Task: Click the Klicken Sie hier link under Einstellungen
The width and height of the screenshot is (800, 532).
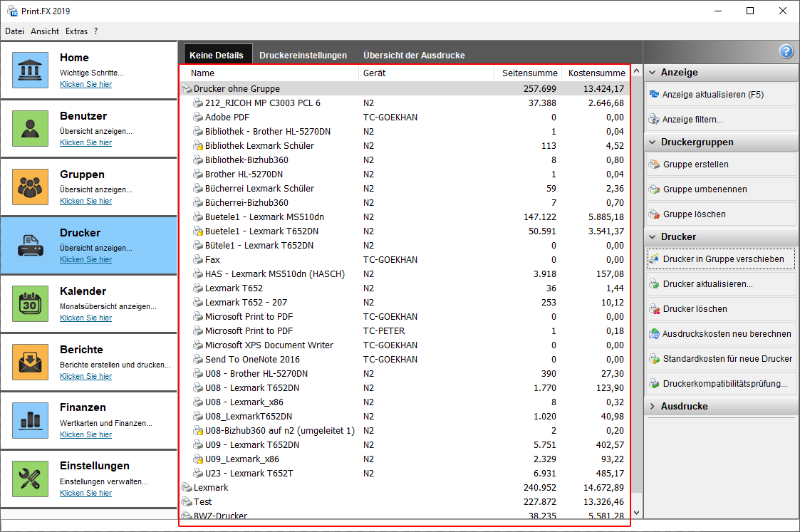Action: (85, 494)
